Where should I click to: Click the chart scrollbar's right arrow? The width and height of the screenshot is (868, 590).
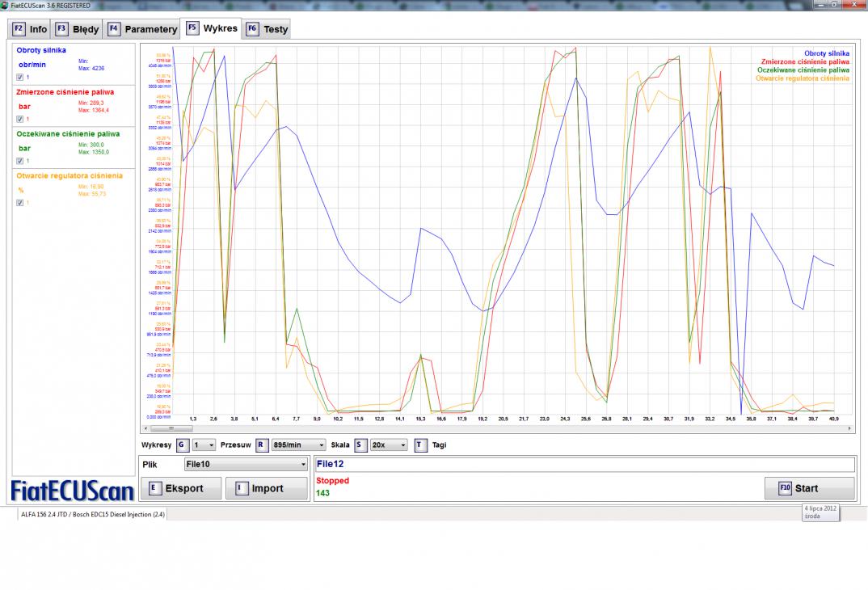coord(850,428)
